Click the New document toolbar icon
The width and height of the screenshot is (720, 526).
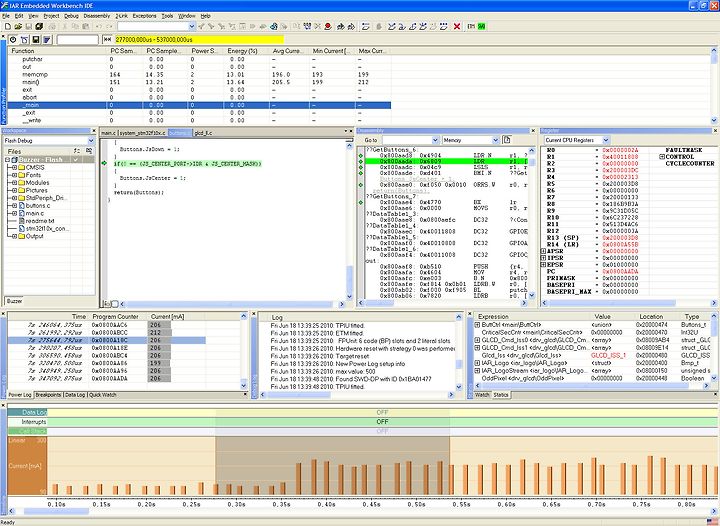pyautogui.click(x=7, y=27)
